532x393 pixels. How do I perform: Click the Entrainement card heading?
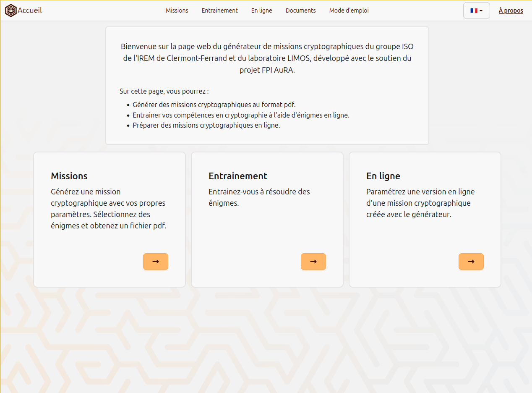[x=238, y=176]
